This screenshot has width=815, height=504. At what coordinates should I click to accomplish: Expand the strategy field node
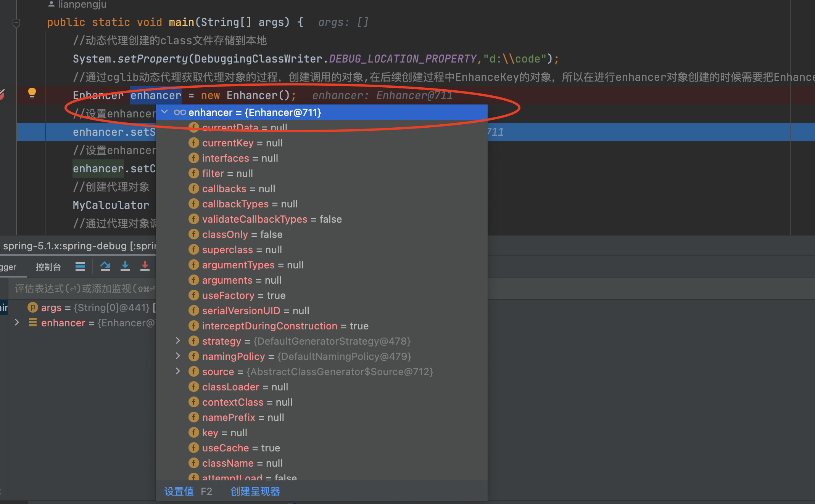coord(178,341)
